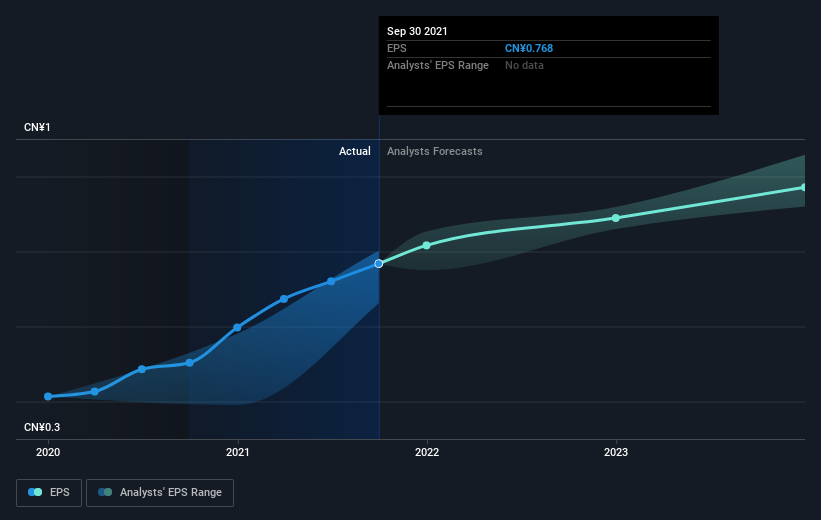The width and height of the screenshot is (821, 520).
Task: Click the 2021 x-axis label
Action: click(x=238, y=452)
